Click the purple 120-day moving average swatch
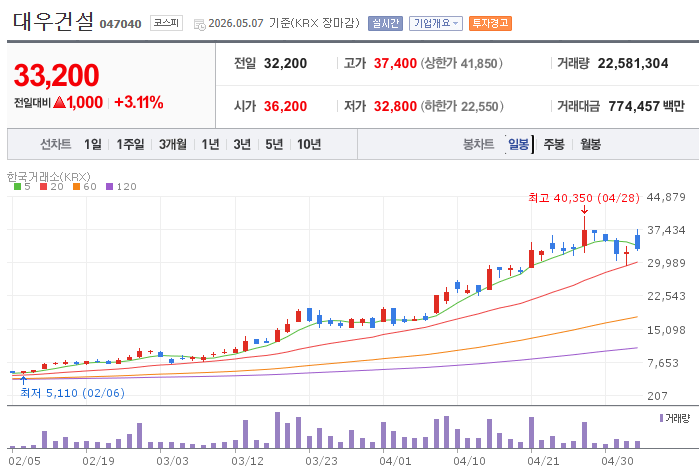Viewport: 699px width, 475px height. (109, 187)
